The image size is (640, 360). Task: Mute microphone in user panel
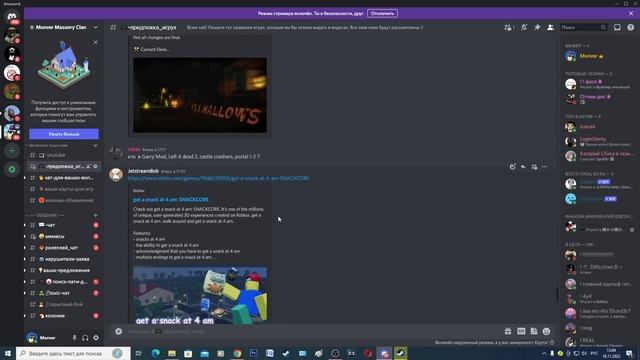[74, 338]
